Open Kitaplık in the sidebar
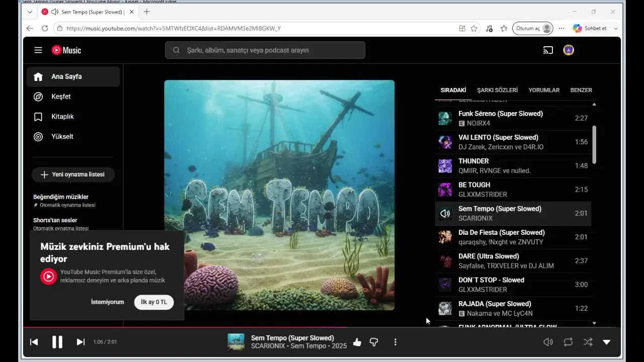This screenshot has width=644, height=362. [x=73, y=117]
